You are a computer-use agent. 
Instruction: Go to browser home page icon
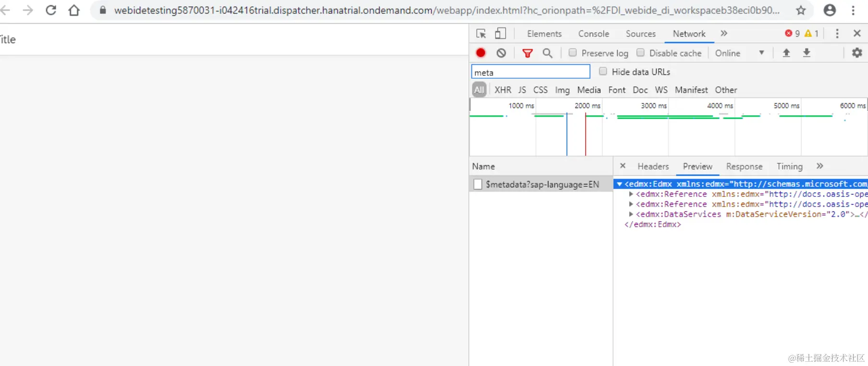(74, 10)
